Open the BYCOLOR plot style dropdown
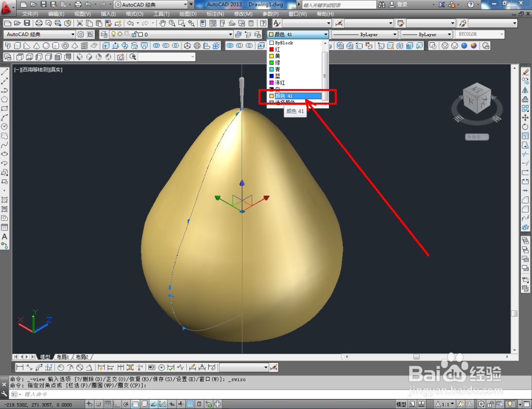The width and height of the screenshot is (532, 409). coord(501,34)
